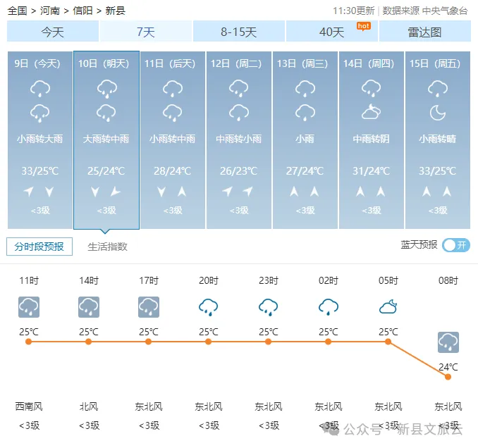The width and height of the screenshot is (478, 448).
Task: Select the 15日（周五）day card
Action: [438, 139]
